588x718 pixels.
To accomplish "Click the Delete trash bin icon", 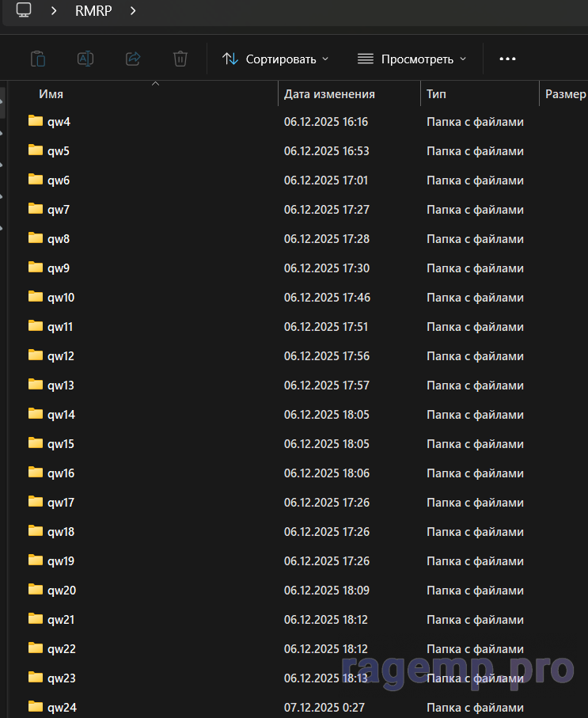I will (180, 59).
